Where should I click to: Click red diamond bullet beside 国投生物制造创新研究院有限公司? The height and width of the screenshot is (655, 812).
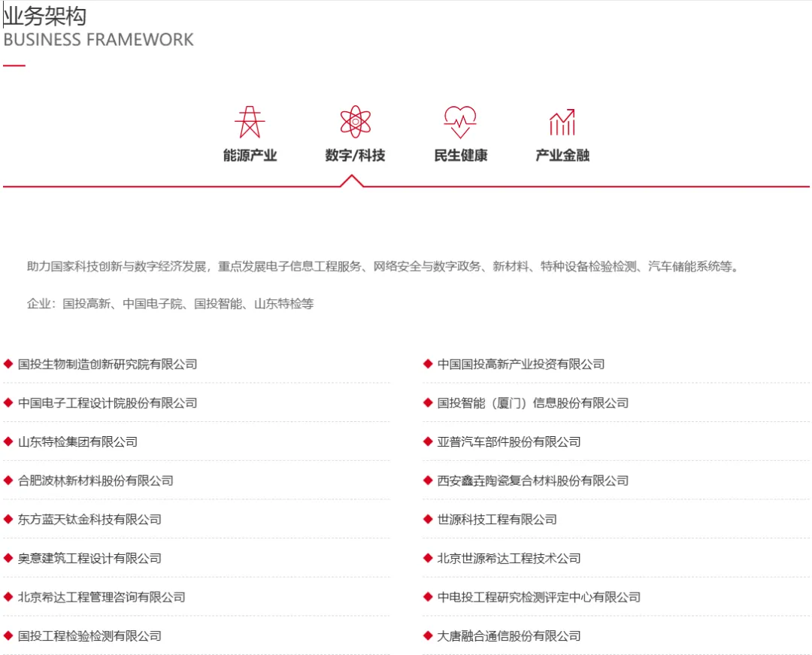tap(8, 363)
